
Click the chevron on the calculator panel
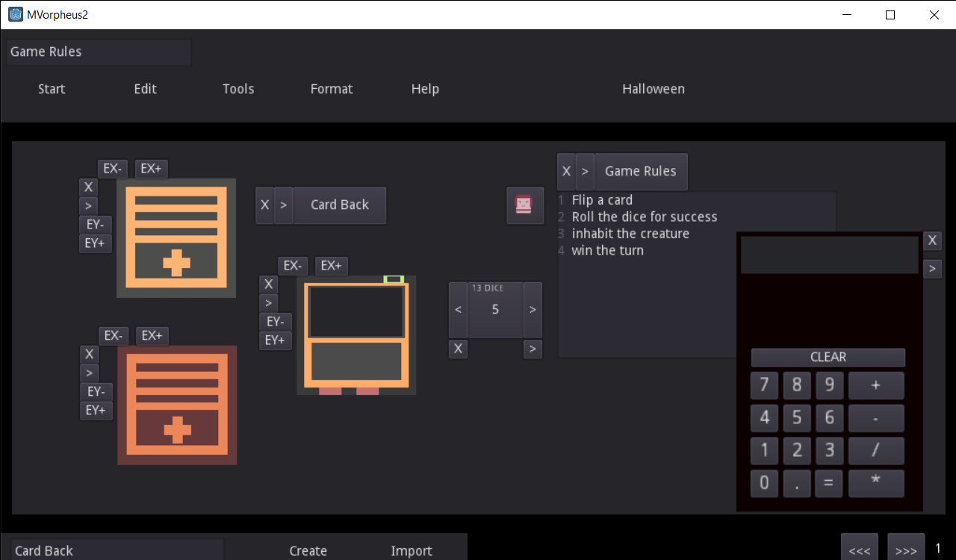click(x=932, y=268)
